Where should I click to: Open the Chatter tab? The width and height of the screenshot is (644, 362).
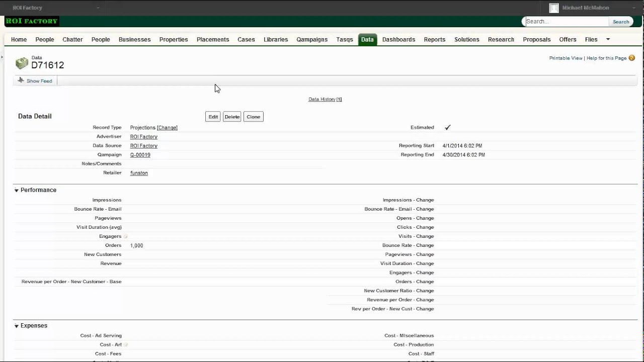point(72,40)
